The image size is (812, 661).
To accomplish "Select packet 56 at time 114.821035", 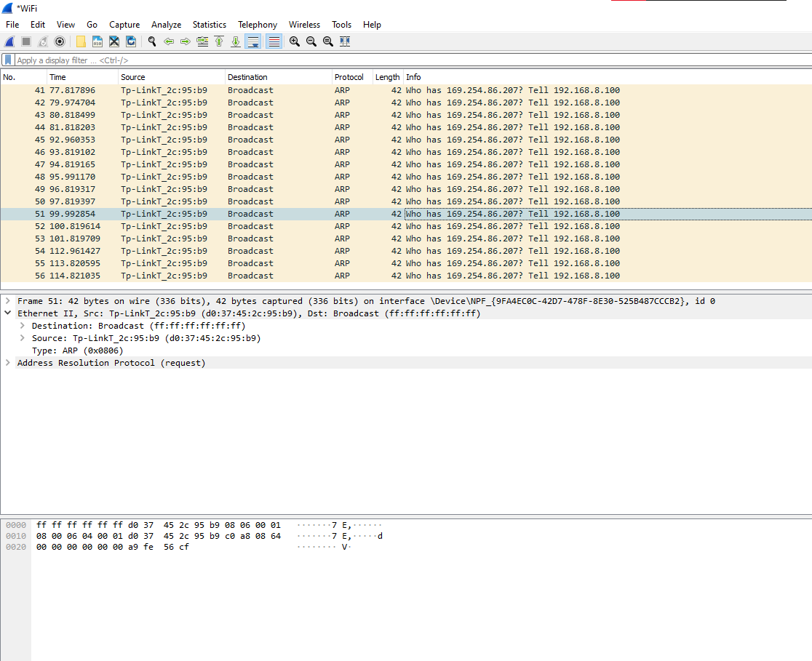I will tap(406, 276).
